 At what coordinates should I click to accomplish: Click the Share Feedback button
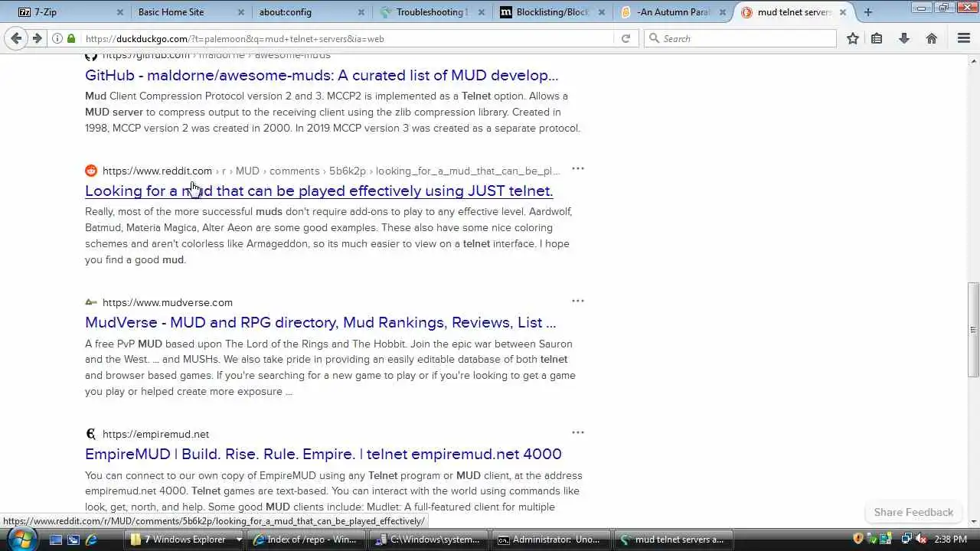coord(913,512)
